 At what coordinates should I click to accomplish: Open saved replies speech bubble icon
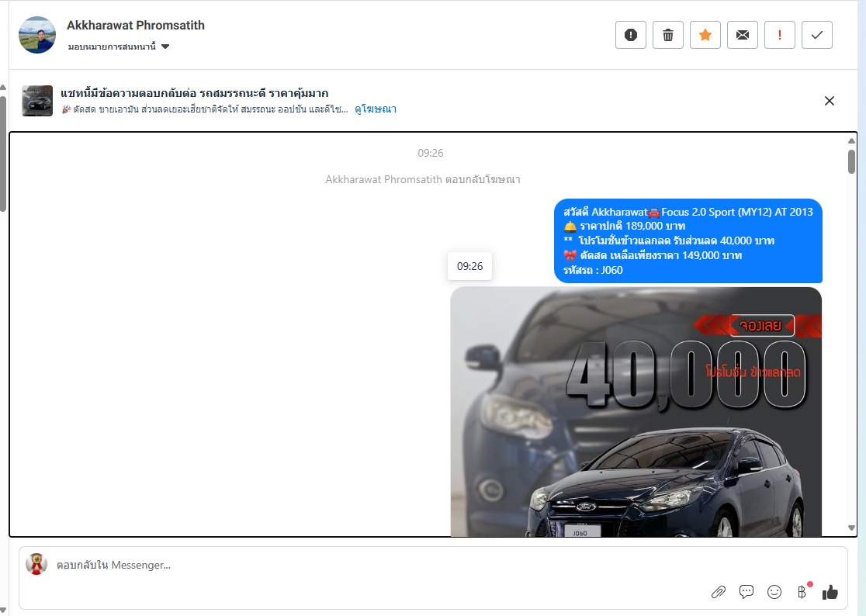pos(746,592)
